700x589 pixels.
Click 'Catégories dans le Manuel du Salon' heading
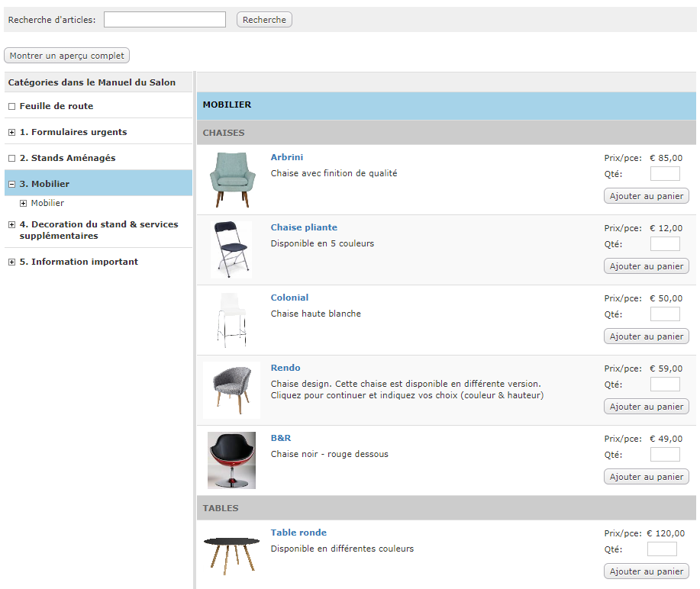92,82
